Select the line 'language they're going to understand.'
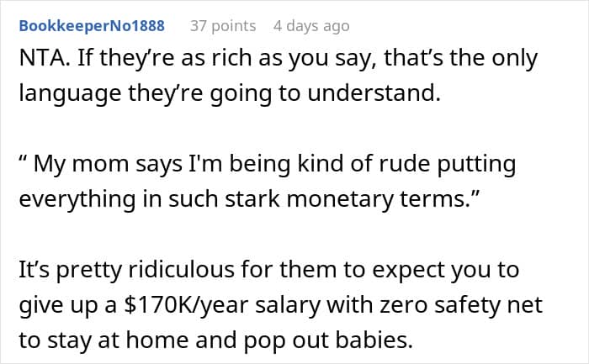This screenshot has height=364, width=589. (230, 94)
